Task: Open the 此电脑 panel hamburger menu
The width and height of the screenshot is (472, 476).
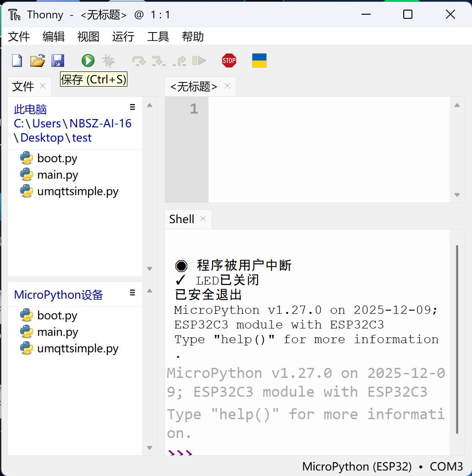Action: click(132, 107)
